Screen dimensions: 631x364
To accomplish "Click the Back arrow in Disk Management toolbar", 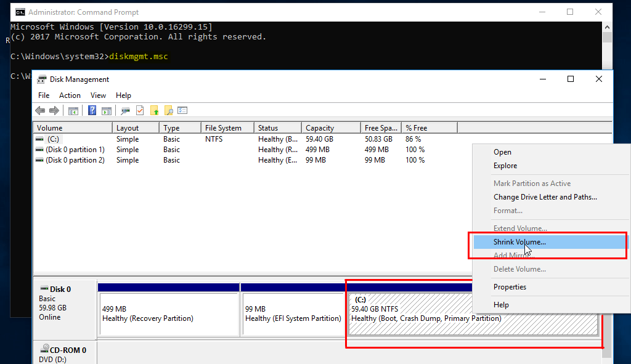I will [40, 111].
